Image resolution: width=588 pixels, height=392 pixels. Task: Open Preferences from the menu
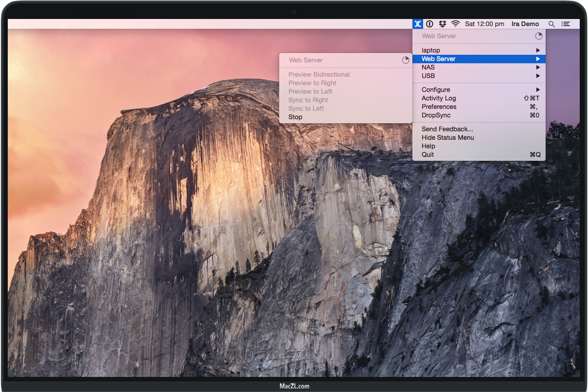tap(439, 107)
